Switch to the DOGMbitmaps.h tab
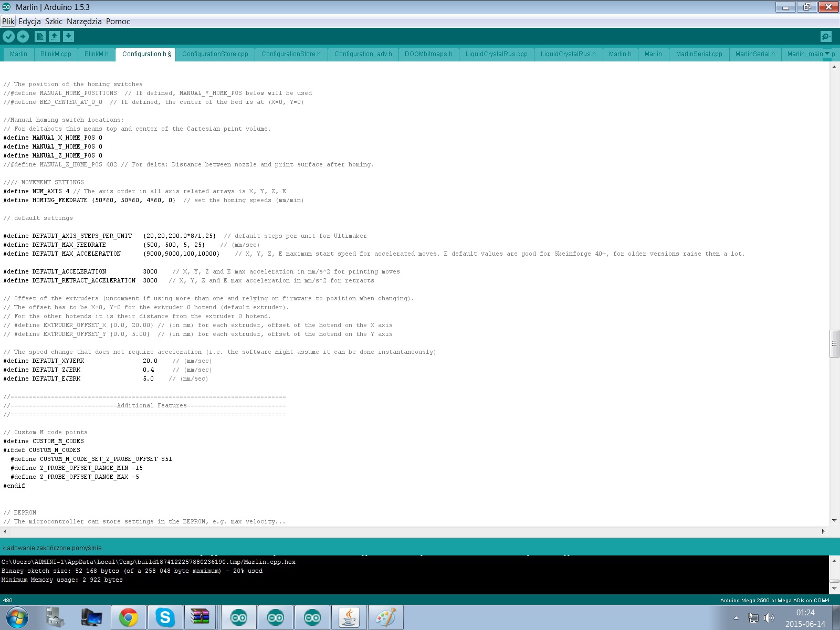This screenshot has width=840, height=630. 428,54
